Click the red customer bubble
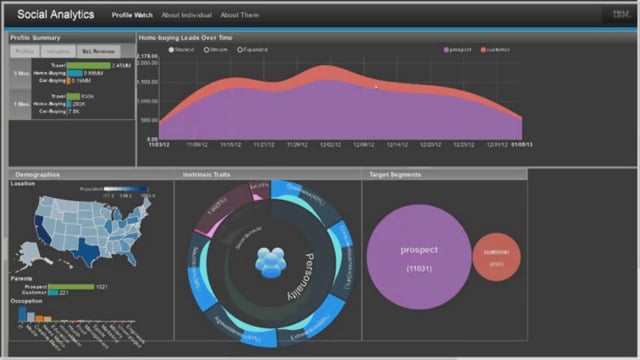 point(496,257)
